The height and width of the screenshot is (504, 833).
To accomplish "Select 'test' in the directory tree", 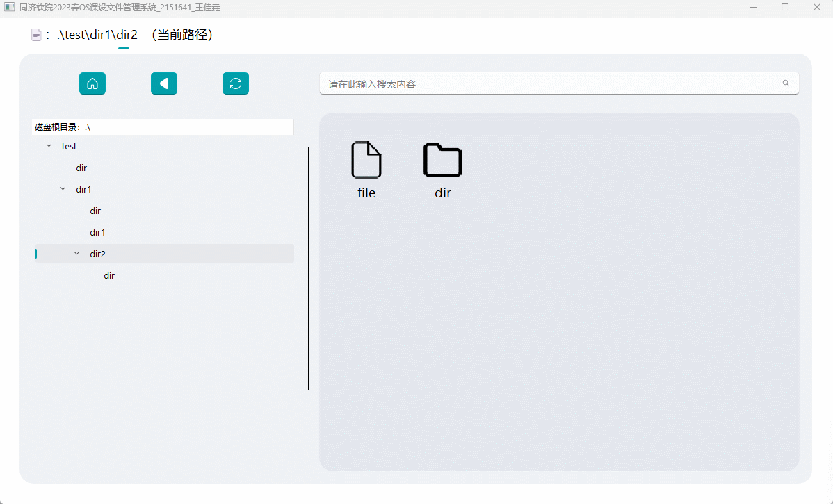I will coord(69,146).
